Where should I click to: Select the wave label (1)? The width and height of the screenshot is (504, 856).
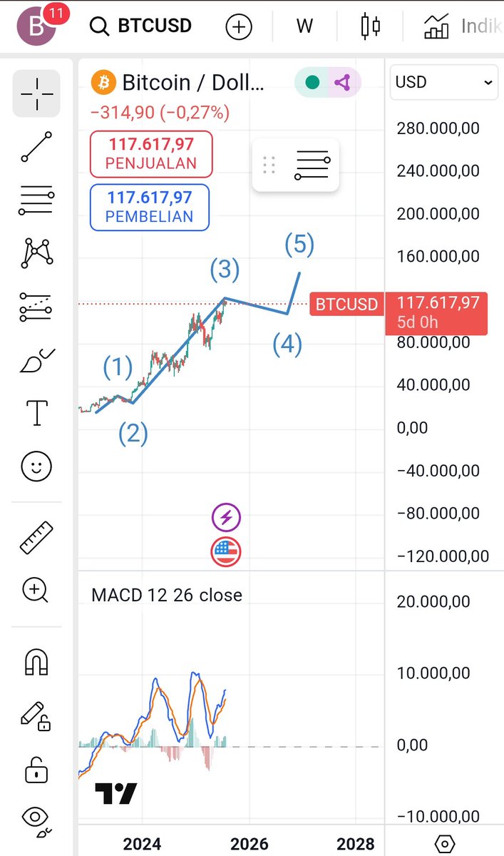click(118, 368)
